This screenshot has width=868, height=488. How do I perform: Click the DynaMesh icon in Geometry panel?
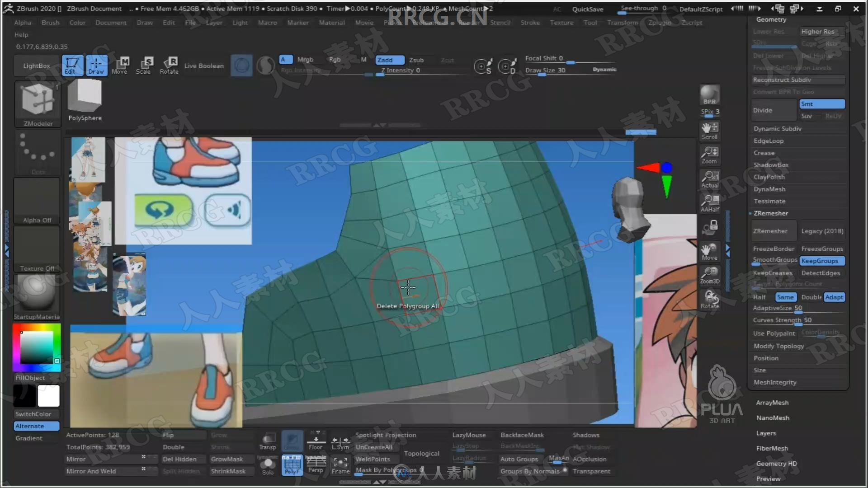[x=769, y=189]
